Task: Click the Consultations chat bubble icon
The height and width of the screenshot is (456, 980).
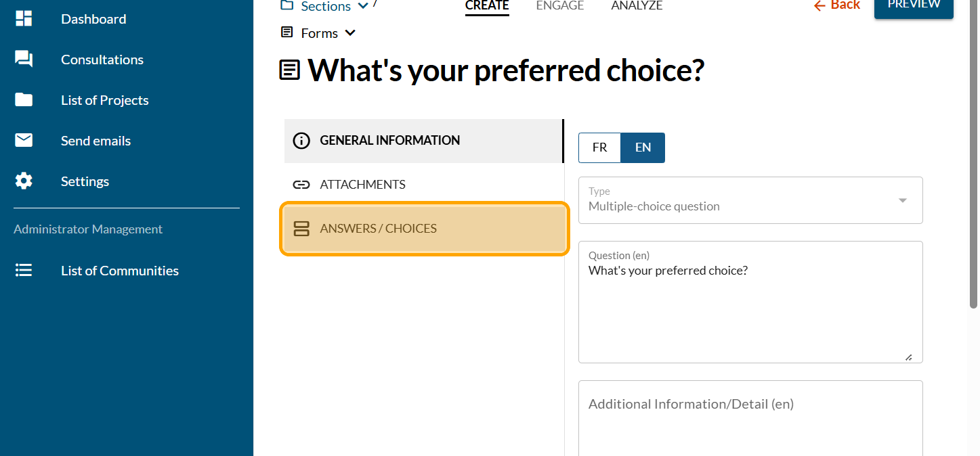Action: pos(24,60)
